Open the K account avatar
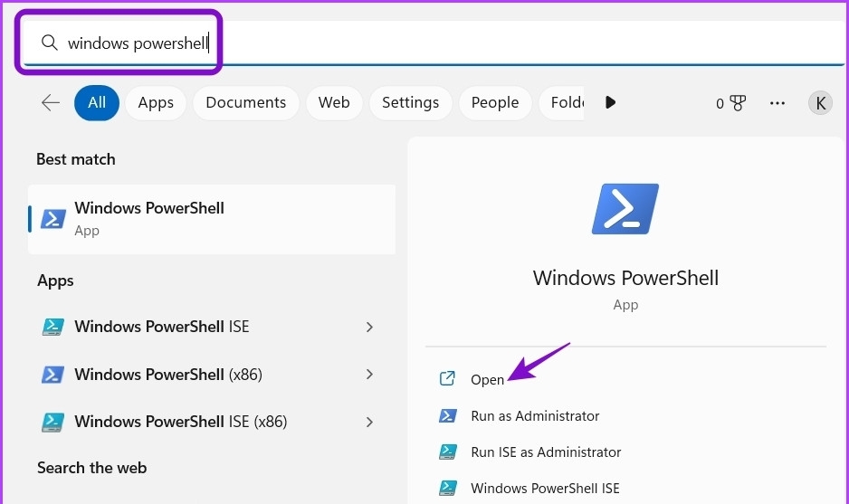The width and height of the screenshot is (849, 504). [x=820, y=102]
